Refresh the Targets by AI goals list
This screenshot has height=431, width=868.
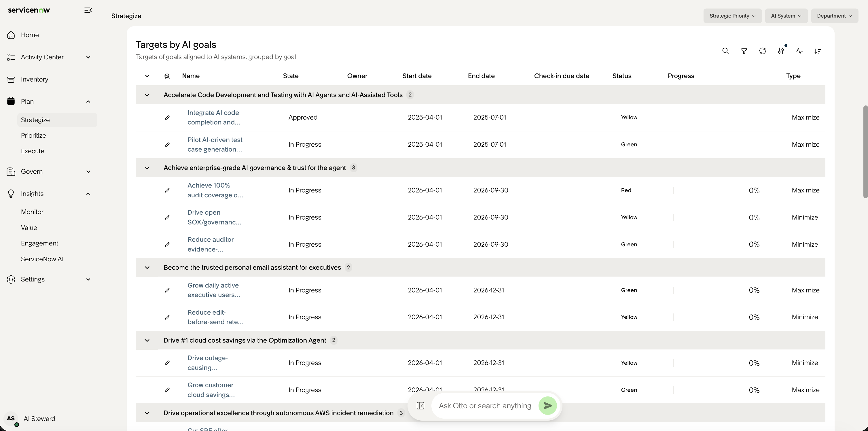763,51
